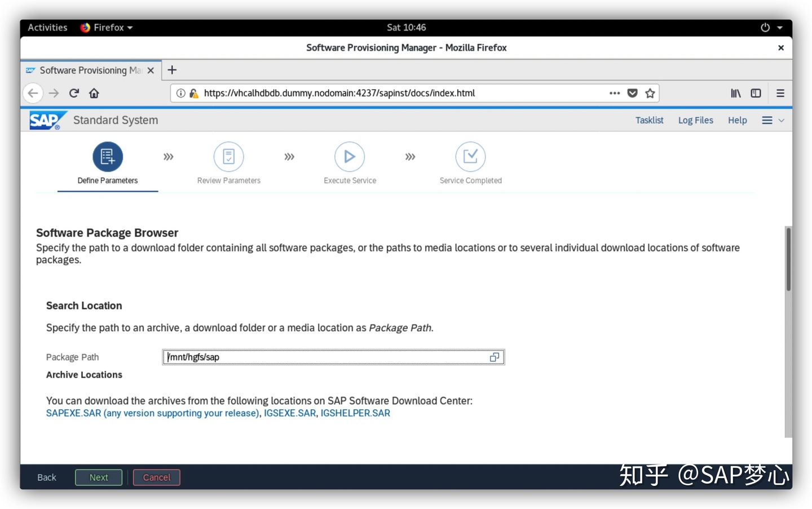Click the Firefox forward arrow button
812x509 pixels.
[x=54, y=93]
